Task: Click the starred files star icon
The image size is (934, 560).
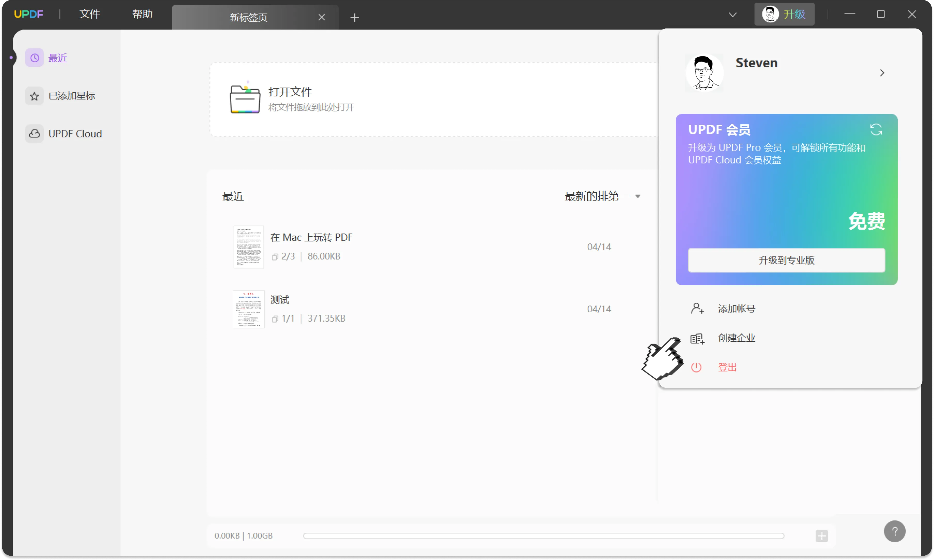Action: [34, 96]
